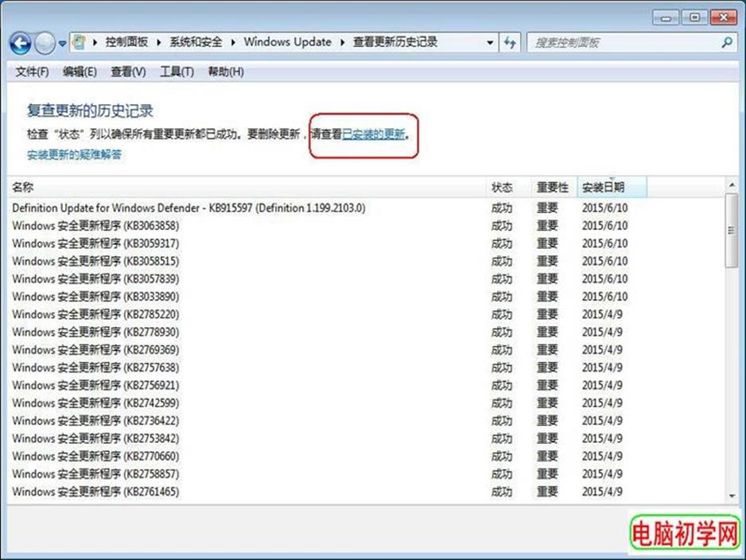This screenshot has width=746, height=560.
Task: Click the Forward navigation arrow button
Action: point(45,43)
